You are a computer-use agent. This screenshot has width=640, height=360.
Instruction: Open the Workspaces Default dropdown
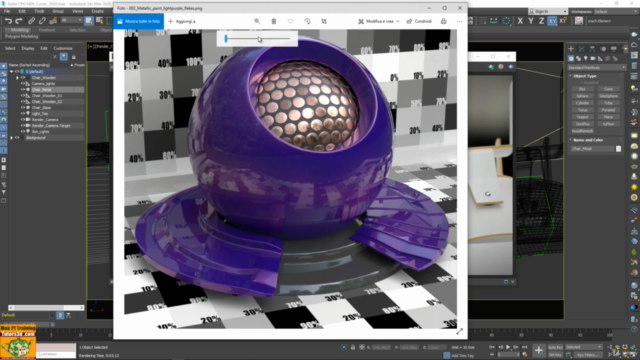(x=616, y=11)
